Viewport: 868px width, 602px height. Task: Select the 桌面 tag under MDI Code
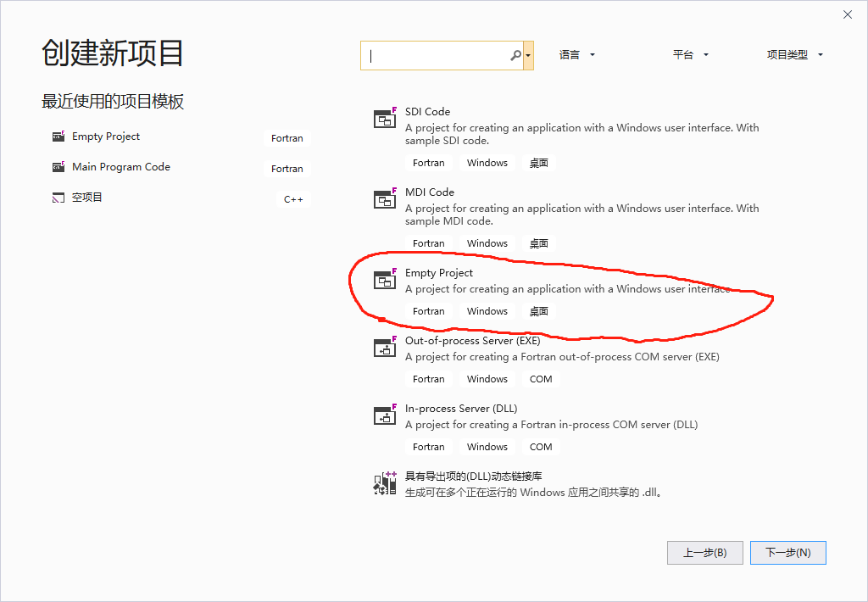click(538, 242)
